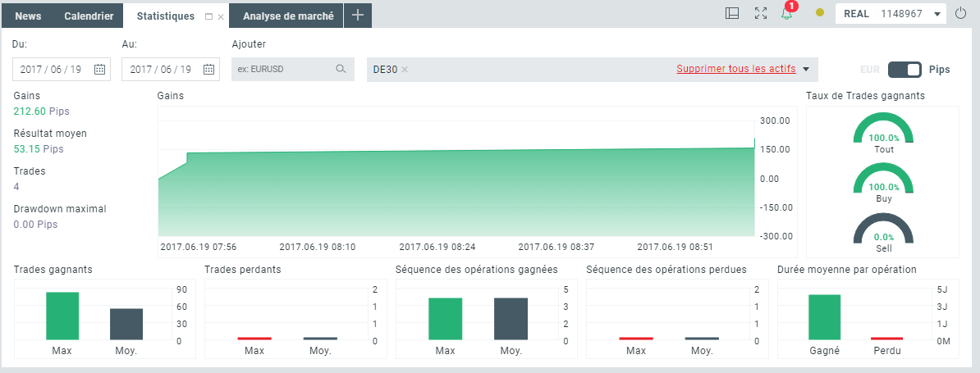Click Supprimer tous les actifs link

[x=735, y=69]
